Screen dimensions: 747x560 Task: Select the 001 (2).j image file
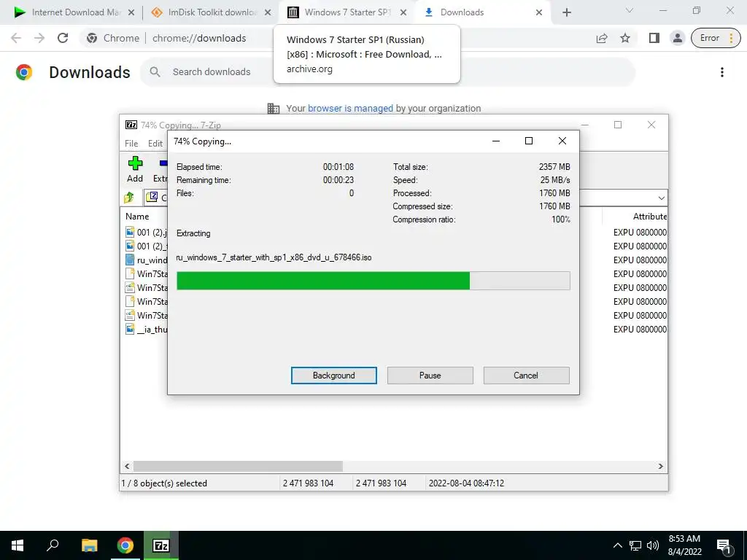(146, 232)
